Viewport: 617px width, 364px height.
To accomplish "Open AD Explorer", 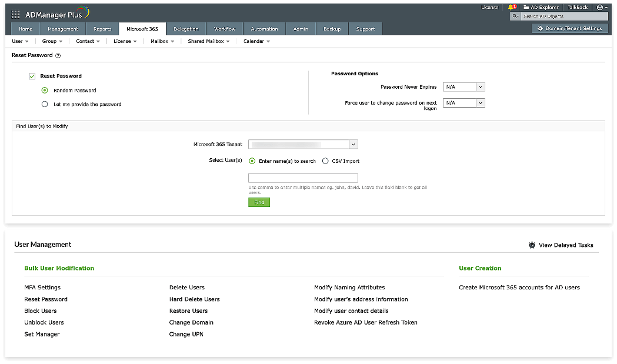I will [541, 7].
